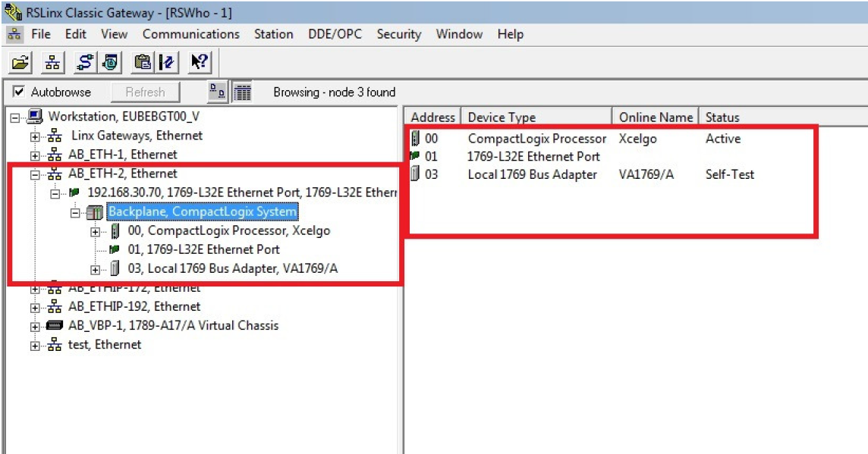This screenshot has height=454, width=868.
Task: Expand the AB_ETHIP-192, Ethernet driver
Action: 35,308
